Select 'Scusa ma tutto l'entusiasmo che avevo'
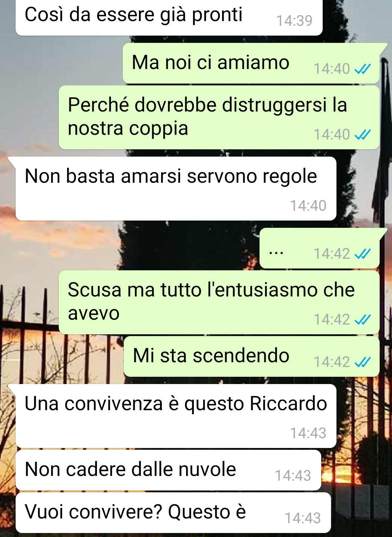The image size is (392, 537). coord(219,302)
